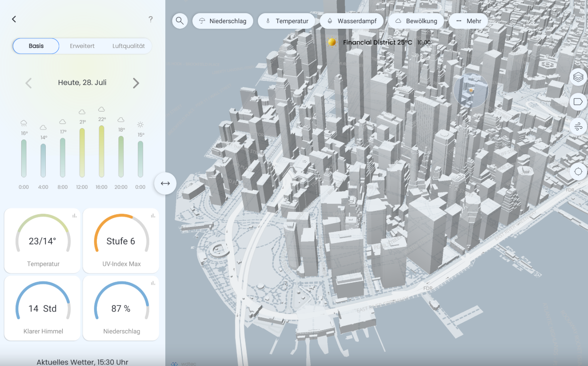Toggle the Temperatur map layer
Image resolution: width=588 pixels, height=366 pixels.
[x=287, y=21]
